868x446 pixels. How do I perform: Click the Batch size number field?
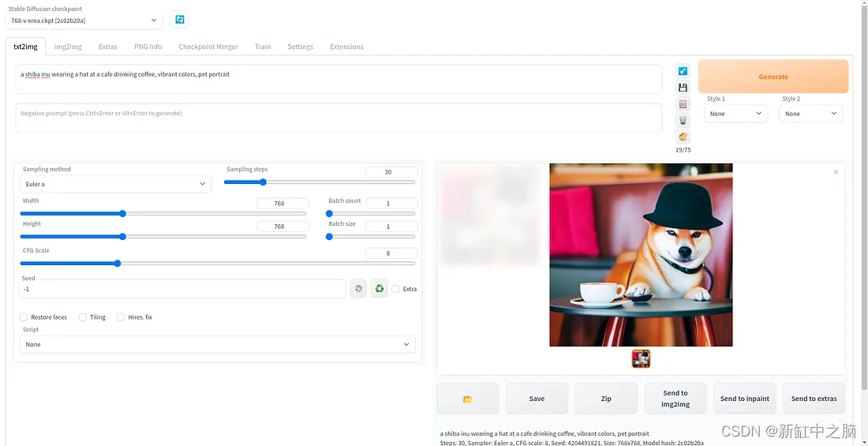391,226
